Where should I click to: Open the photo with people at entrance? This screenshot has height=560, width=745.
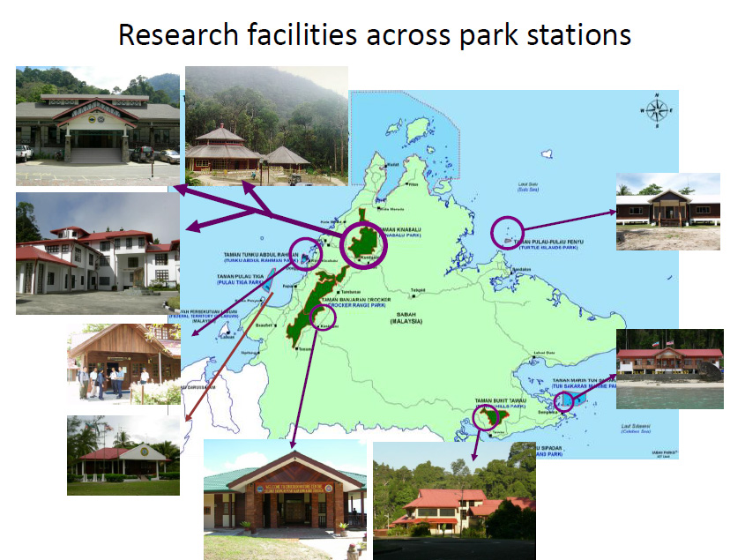coord(123,363)
